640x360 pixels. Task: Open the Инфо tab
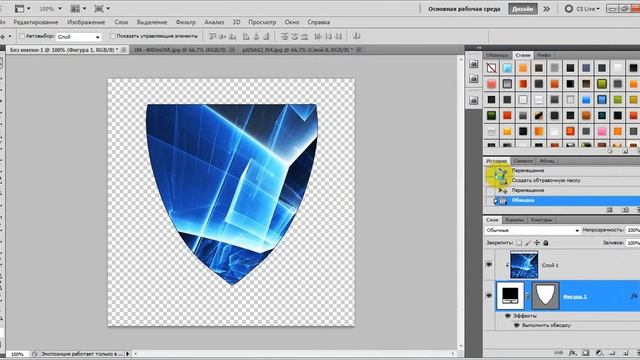pos(544,55)
